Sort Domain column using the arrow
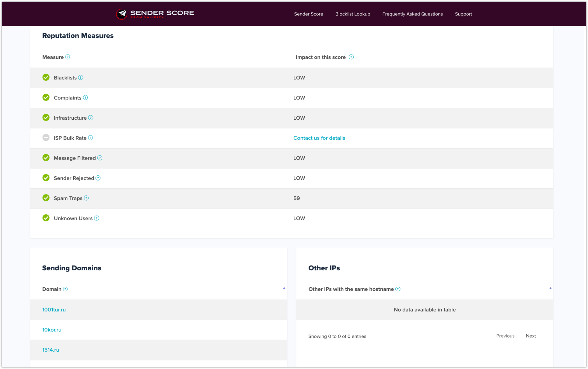The width and height of the screenshot is (588, 369). point(284,288)
